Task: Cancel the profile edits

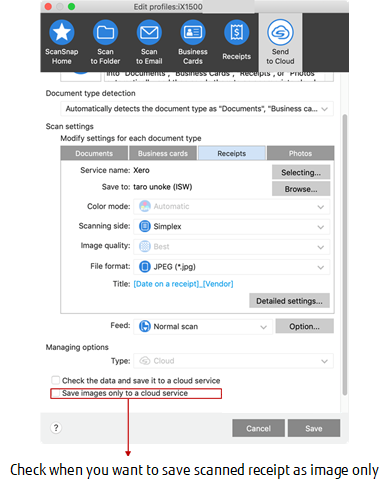Action: [258, 428]
